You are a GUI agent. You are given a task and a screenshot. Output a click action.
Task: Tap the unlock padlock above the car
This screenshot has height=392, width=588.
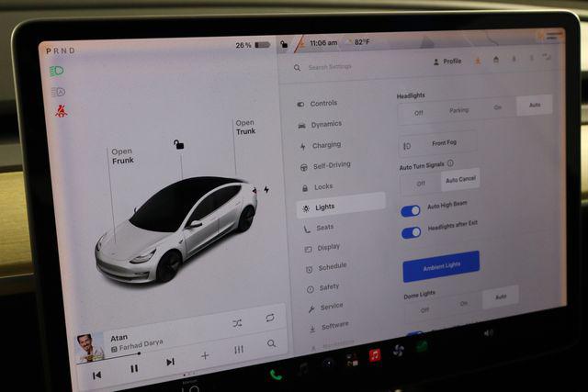(178, 144)
